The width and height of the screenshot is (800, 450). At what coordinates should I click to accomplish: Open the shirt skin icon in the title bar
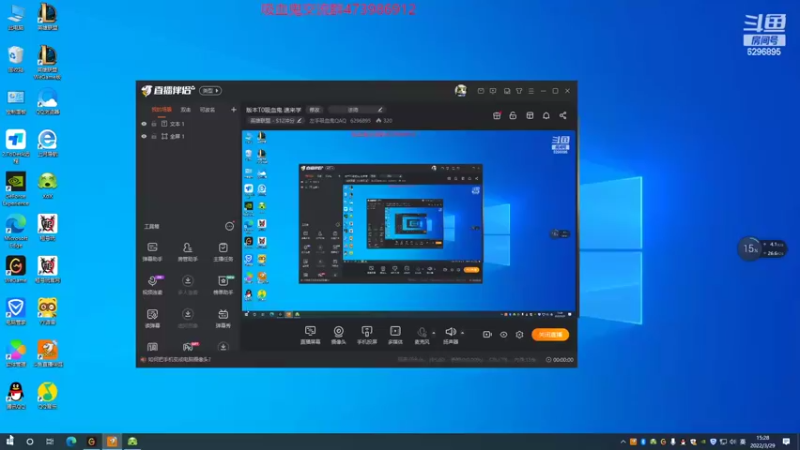(x=519, y=91)
